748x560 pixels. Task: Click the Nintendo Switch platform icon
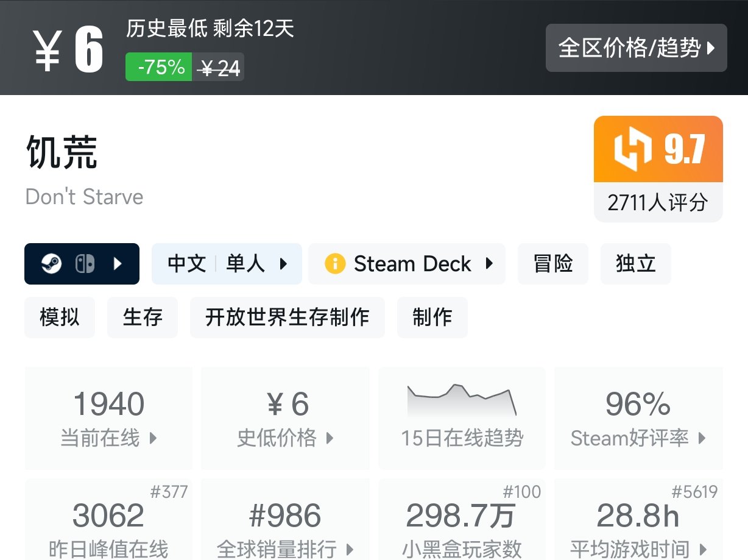(x=85, y=264)
